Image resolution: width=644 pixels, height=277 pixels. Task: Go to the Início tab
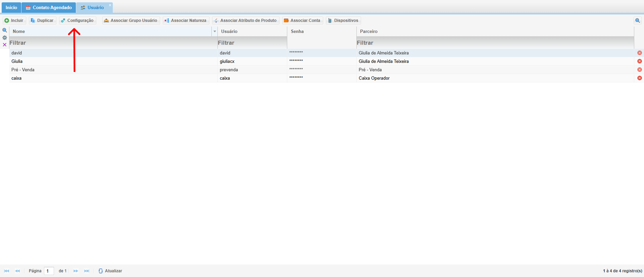(x=11, y=7)
